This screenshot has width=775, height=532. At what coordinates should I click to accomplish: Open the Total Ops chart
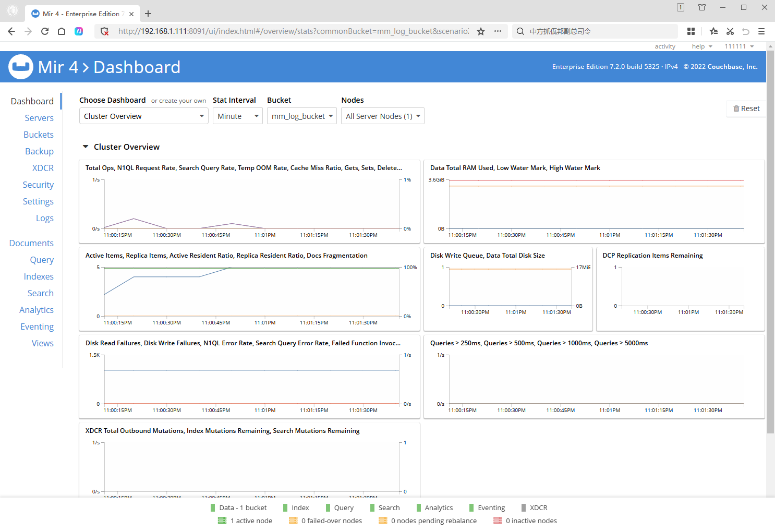tap(249, 202)
